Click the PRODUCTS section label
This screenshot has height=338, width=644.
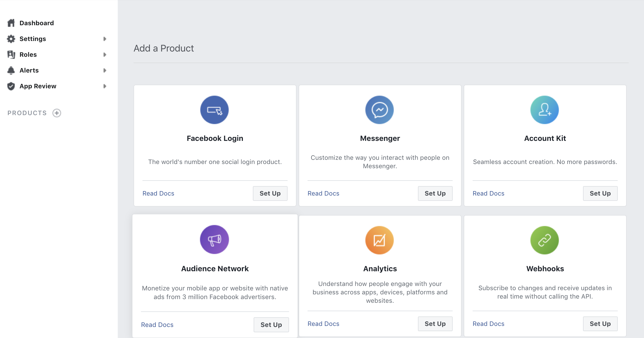pyautogui.click(x=27, y=113)
